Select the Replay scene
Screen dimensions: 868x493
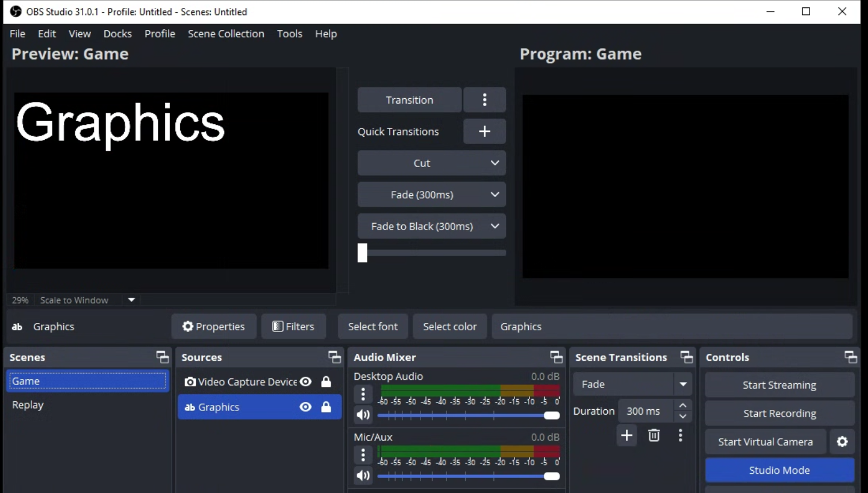point(88,405)
